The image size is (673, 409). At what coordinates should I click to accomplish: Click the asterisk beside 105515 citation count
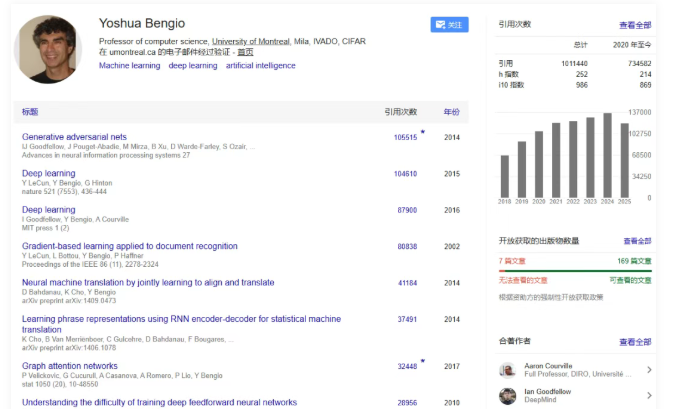click(423, 132)
